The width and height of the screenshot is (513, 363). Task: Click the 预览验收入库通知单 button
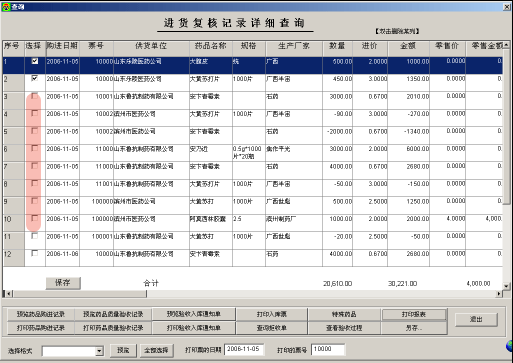(194, 314)
